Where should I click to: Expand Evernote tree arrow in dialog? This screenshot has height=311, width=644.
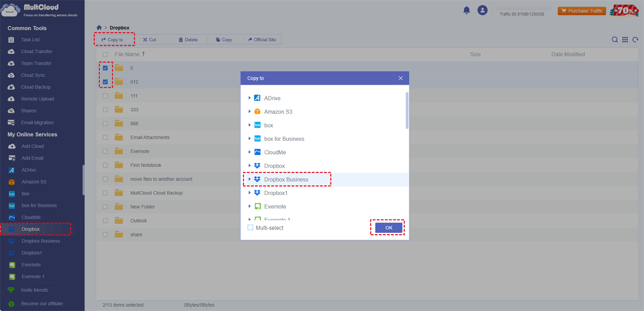(x=250, y=207)
